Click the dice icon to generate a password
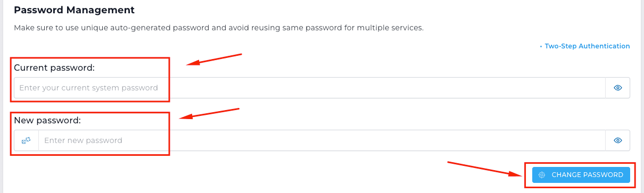Viewport: 644px width, 193px height. click(27, 140)
